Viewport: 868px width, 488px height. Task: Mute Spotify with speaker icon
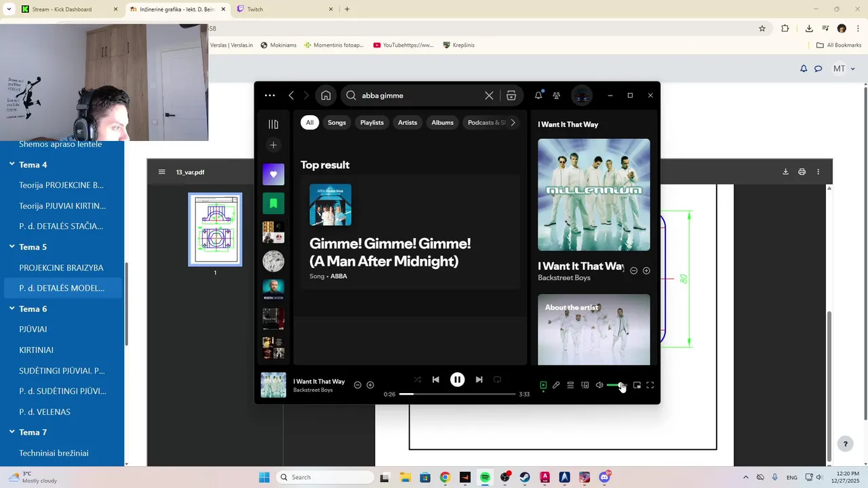[x=599, y=385]
